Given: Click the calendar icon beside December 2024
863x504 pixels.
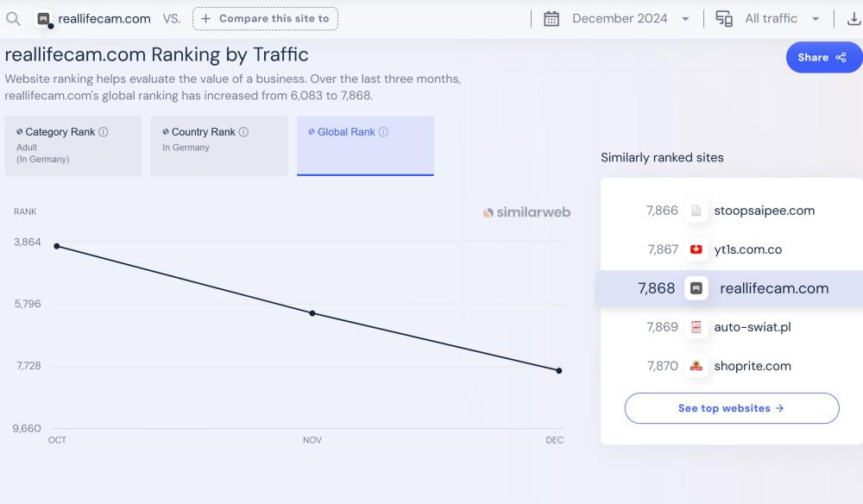Looking at the screenshot, I should (x=551, y=18).
